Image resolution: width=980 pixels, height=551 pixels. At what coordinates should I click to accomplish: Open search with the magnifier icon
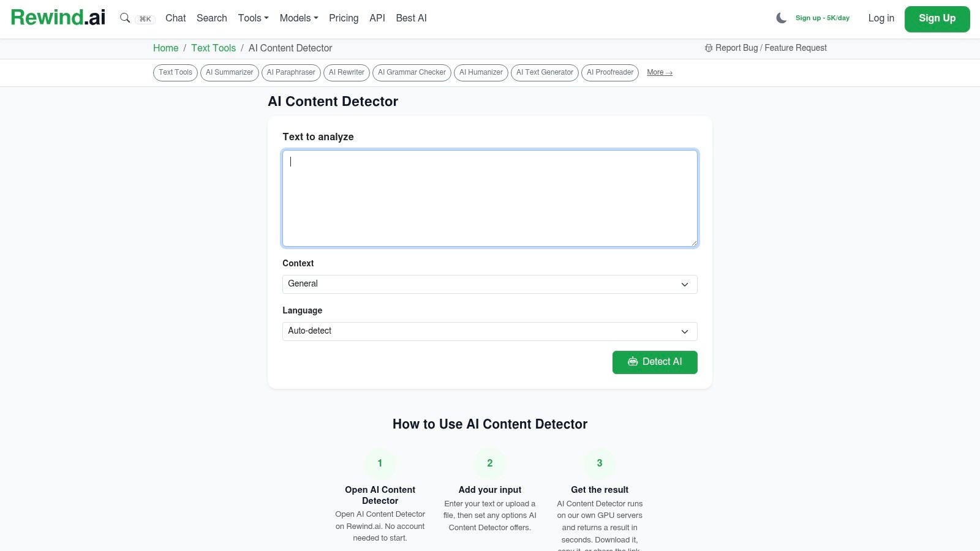click(125, 18)
